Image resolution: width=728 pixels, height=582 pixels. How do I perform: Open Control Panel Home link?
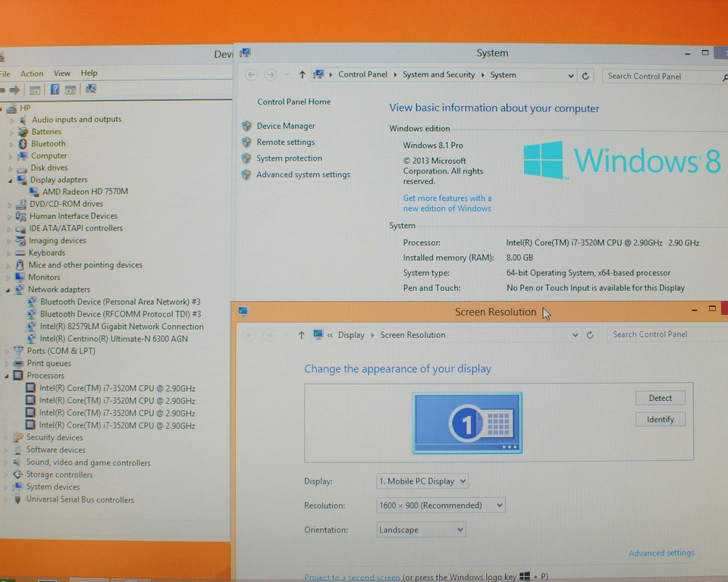coord(294,102)
